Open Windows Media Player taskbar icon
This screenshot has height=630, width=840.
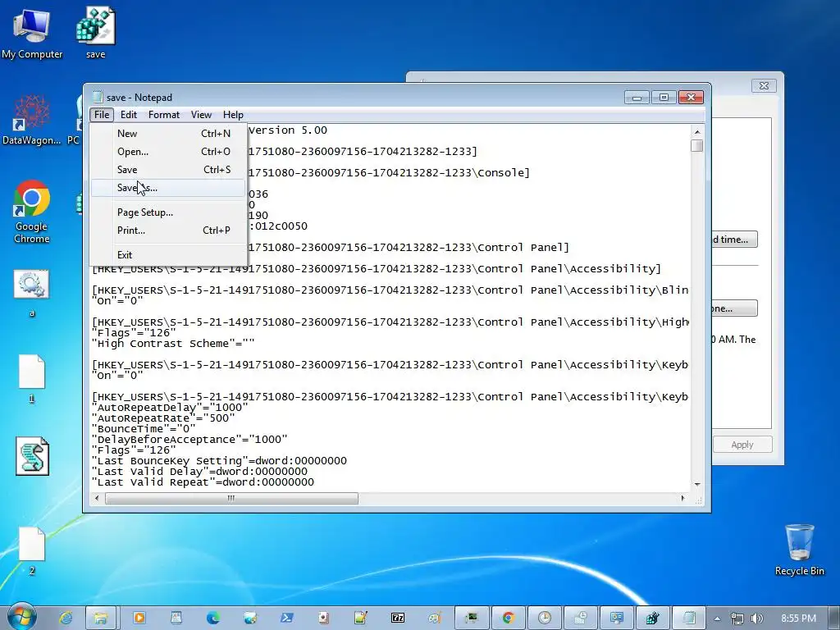coord(139,619)
